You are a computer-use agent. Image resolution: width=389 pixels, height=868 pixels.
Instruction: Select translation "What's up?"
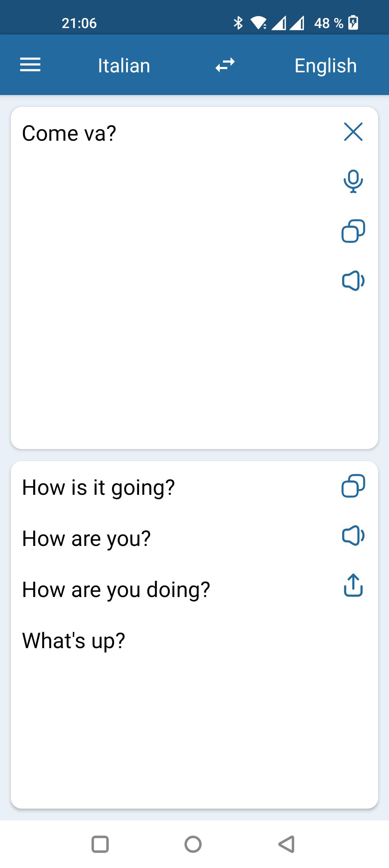[73, 641]
